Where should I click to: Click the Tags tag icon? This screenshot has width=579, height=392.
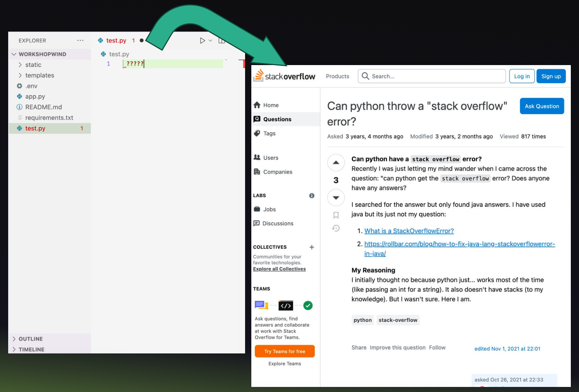[257, 133]
